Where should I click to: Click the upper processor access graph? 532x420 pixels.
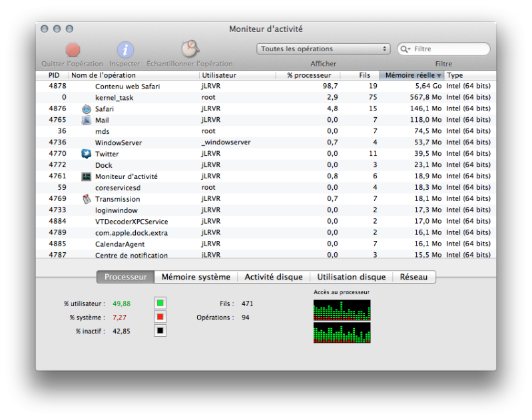click(342, 310)
